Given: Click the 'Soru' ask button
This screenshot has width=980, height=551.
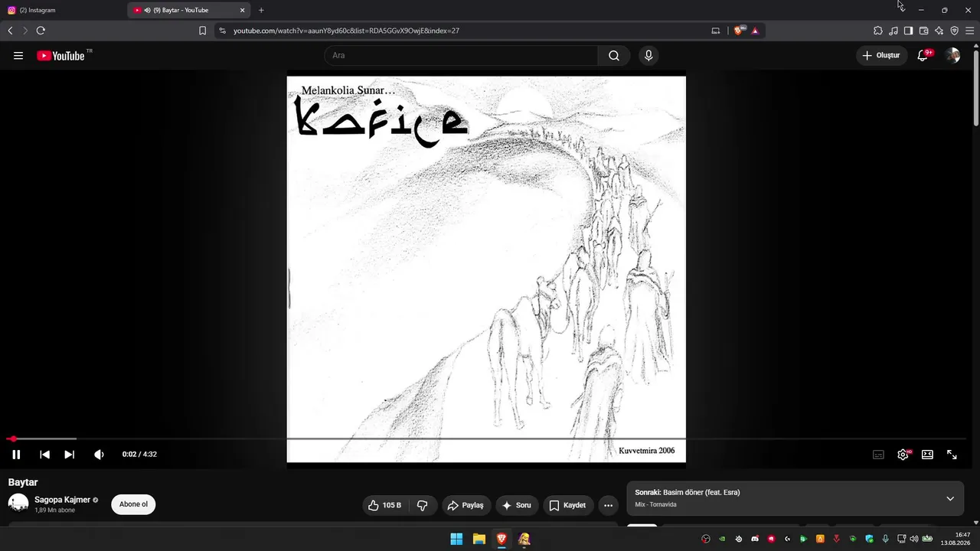Looking at the screenshot, I should [517, 505].
